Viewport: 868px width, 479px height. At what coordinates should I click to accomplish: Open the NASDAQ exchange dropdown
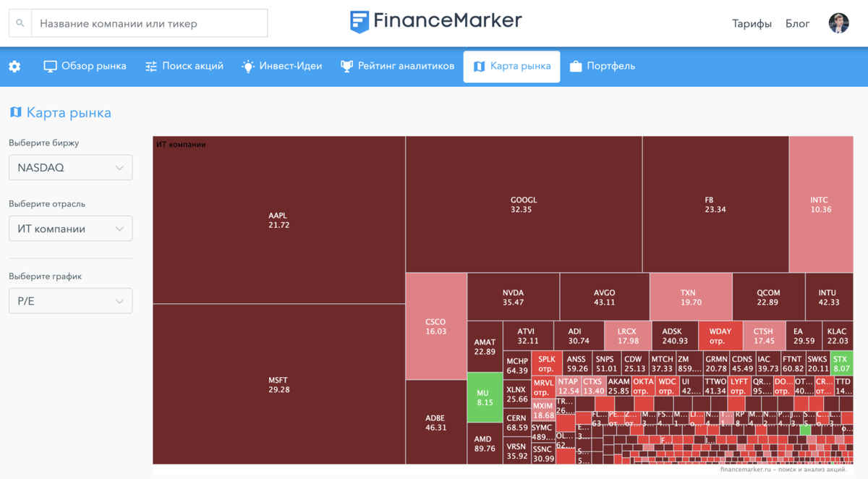click(x=70, y=167)
